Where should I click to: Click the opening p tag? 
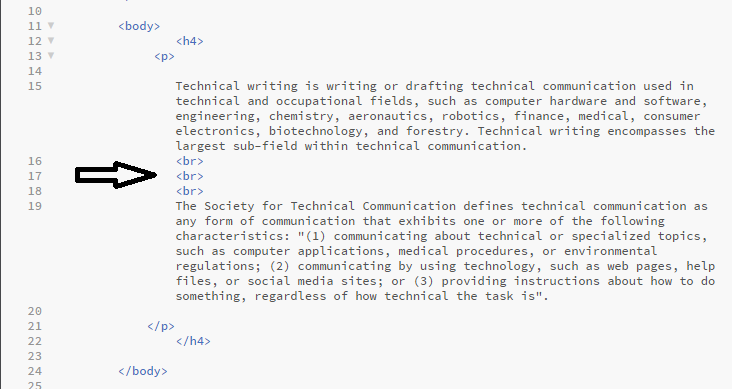164,57
